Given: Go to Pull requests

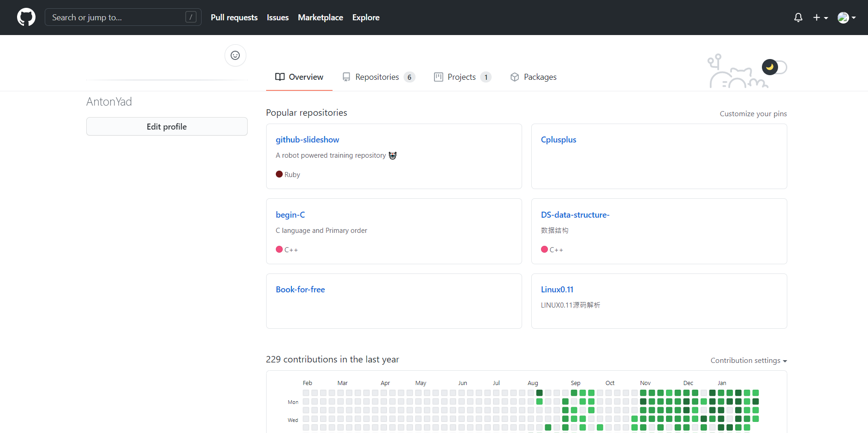Looking at the screenshot, I should pyautogui.click(x=234, y=18).
